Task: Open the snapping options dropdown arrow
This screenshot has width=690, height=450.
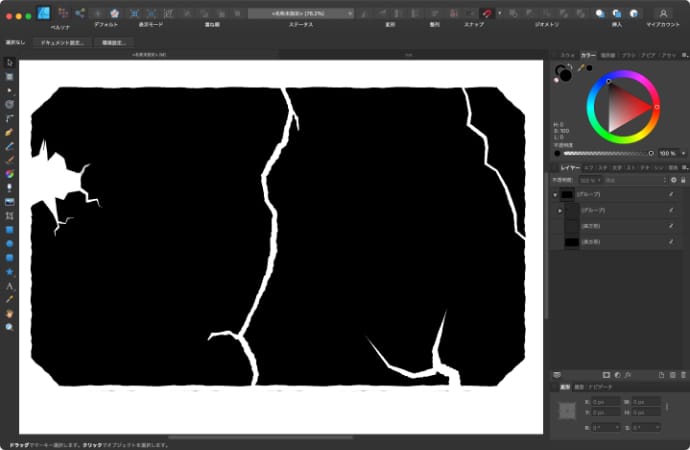Action: tap(499, 13)
